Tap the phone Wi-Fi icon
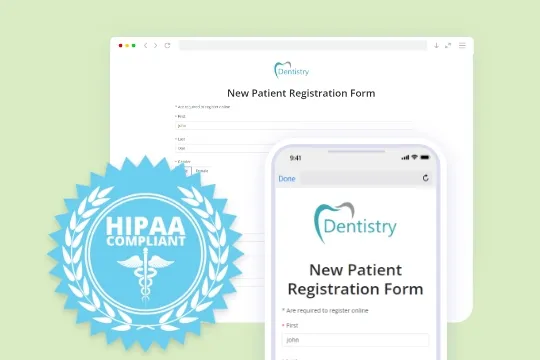The width and height of the screenshot is (540, 360). click(x=415, y=157)
